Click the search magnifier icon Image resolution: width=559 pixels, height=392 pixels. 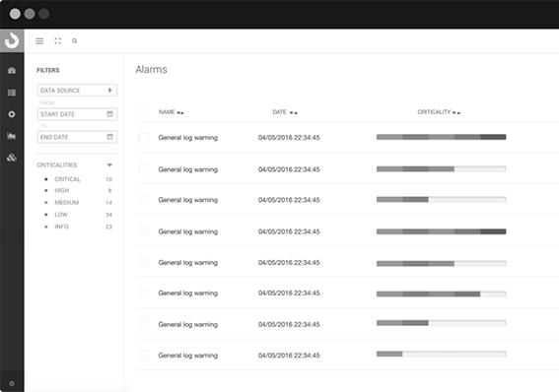(75, 41)
